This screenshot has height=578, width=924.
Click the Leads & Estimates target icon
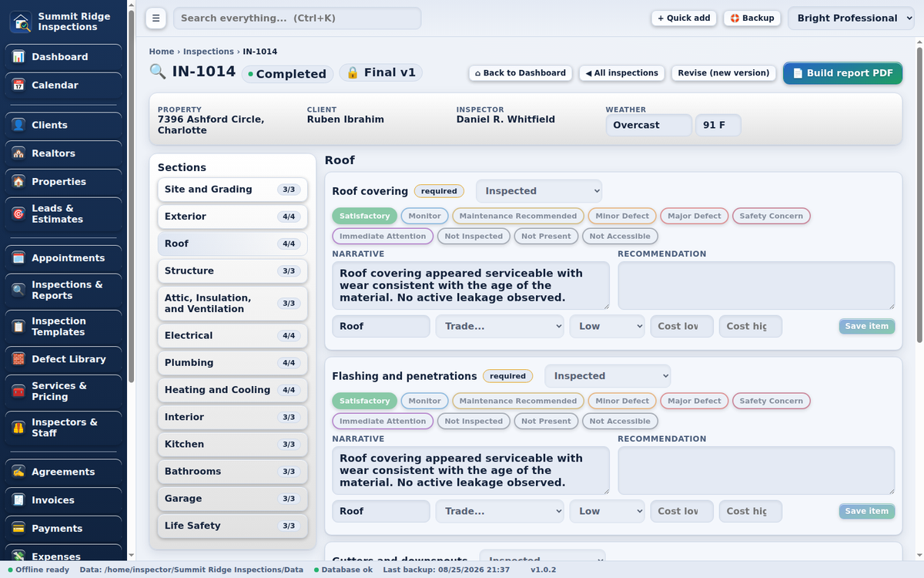18,213
